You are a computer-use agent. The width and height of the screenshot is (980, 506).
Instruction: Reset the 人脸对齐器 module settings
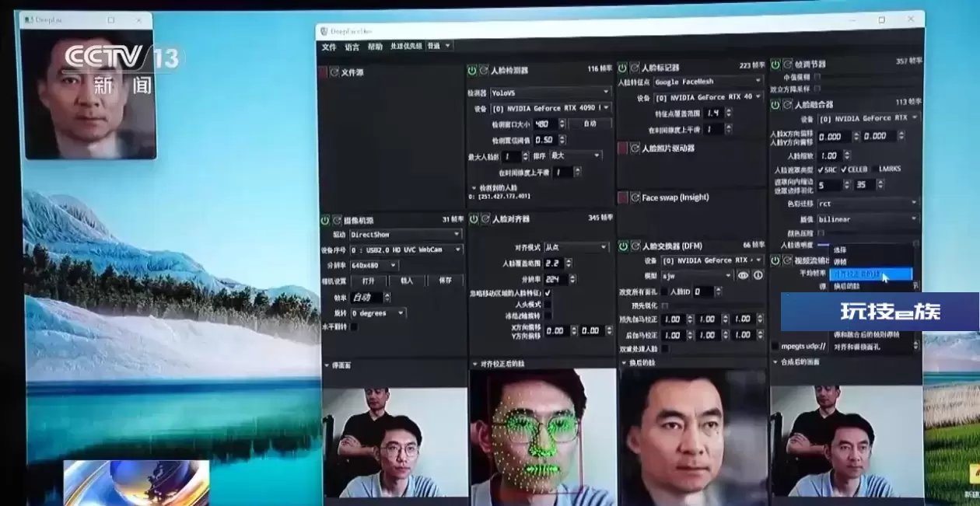coord(485,219)
